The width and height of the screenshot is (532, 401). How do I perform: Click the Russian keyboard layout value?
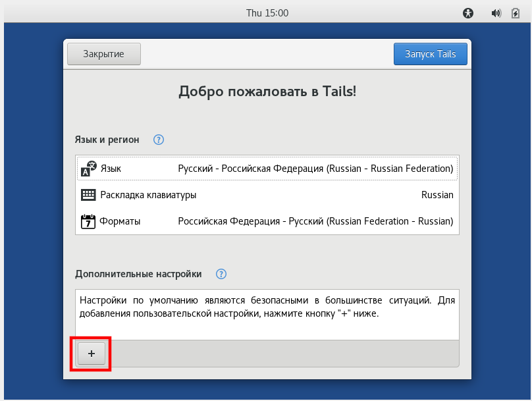pyautogui.click(x=437, y=195)
